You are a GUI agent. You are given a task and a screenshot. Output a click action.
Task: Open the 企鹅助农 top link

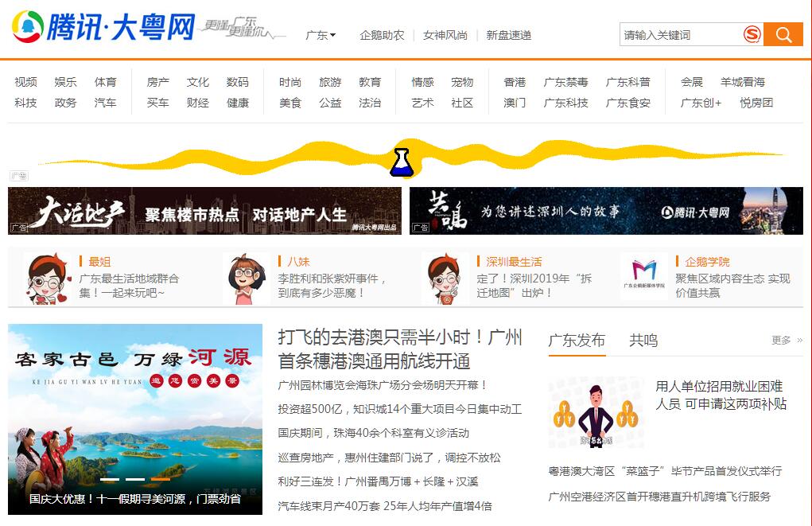[x=382, y=35]
